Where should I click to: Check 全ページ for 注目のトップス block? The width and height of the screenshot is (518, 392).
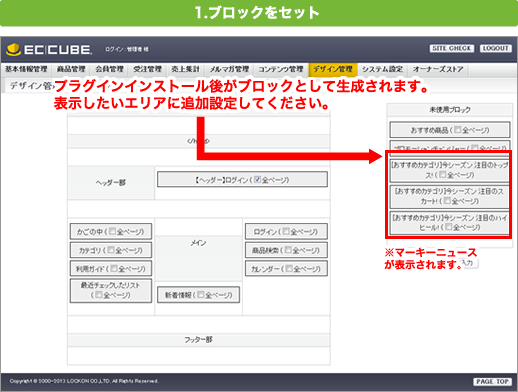[x=442, y=174]
